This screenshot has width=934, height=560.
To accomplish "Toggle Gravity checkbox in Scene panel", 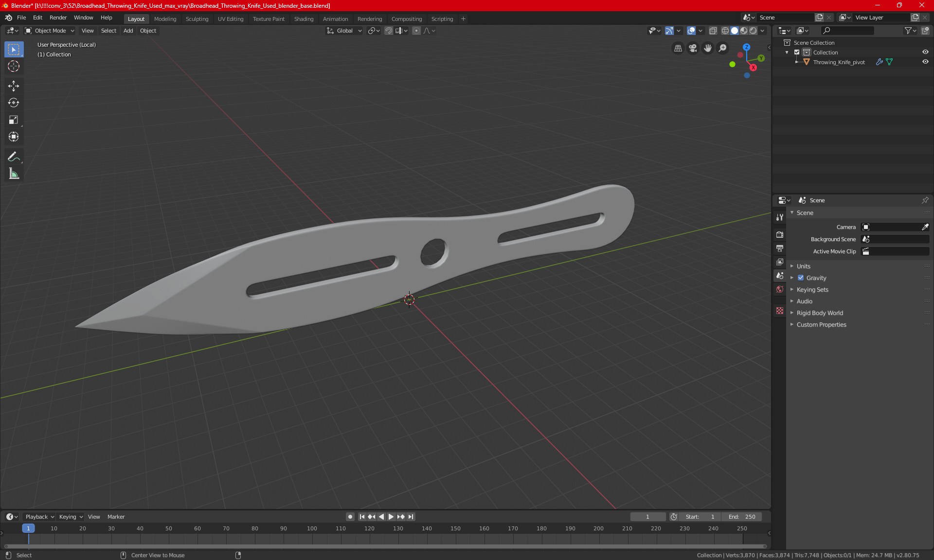I will tap(801, 278).
